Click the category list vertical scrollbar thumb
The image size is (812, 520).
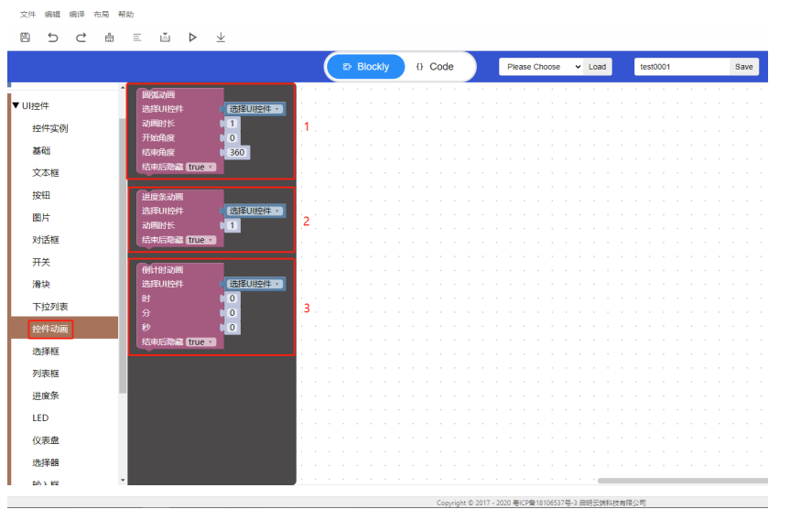pyautogui.click(x=123, y=255)
